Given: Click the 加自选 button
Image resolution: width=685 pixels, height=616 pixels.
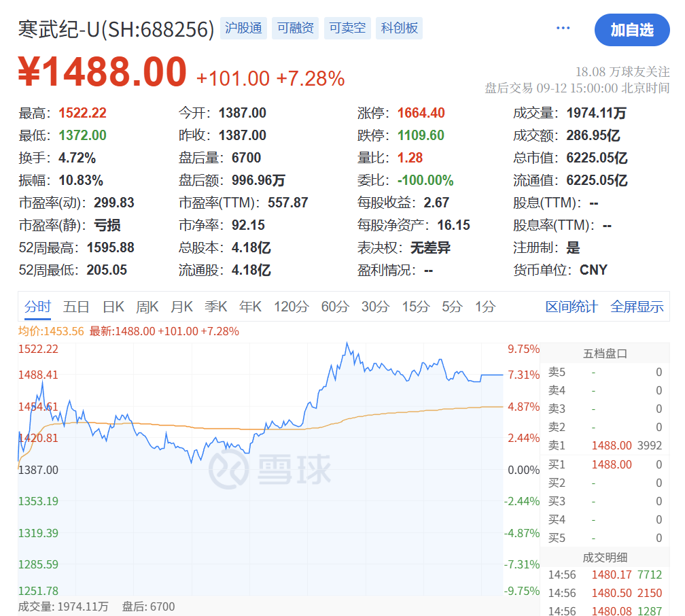Looking at the screenshot, I should [x=632, y=30].
